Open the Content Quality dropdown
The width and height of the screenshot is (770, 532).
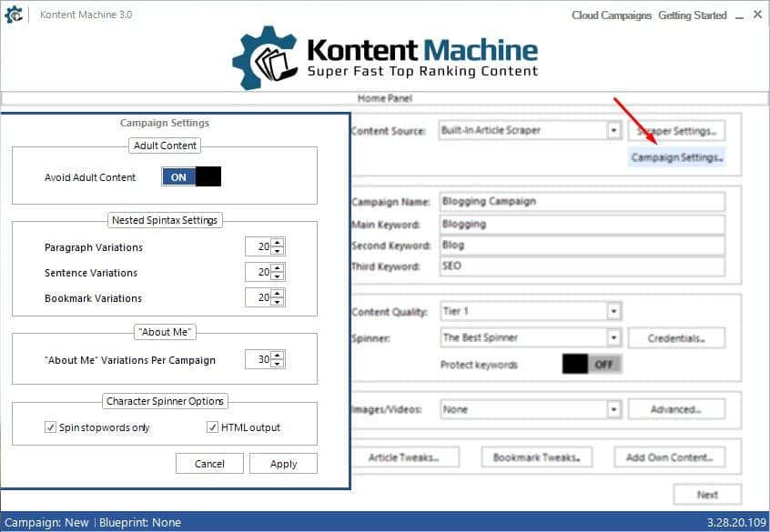pos(613,311)
